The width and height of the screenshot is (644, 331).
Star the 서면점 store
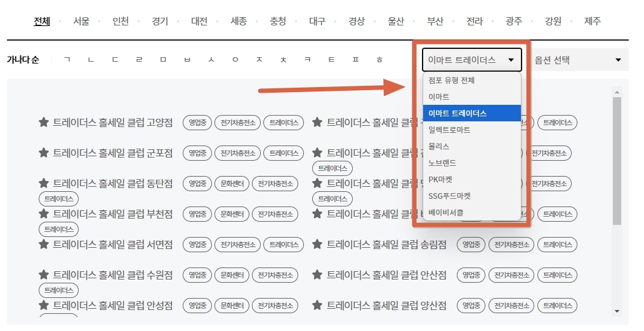tap(44, 244)
